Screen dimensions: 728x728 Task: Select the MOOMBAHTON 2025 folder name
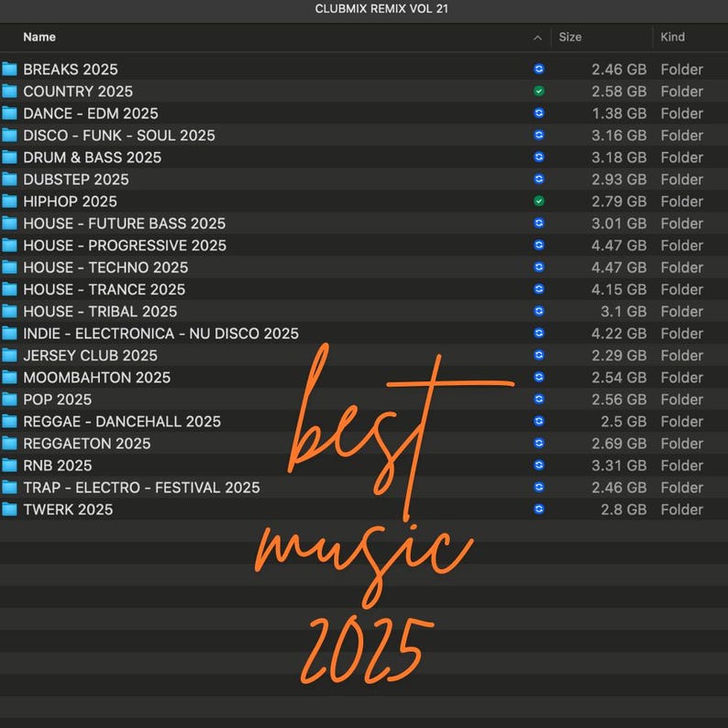point(97,378)
